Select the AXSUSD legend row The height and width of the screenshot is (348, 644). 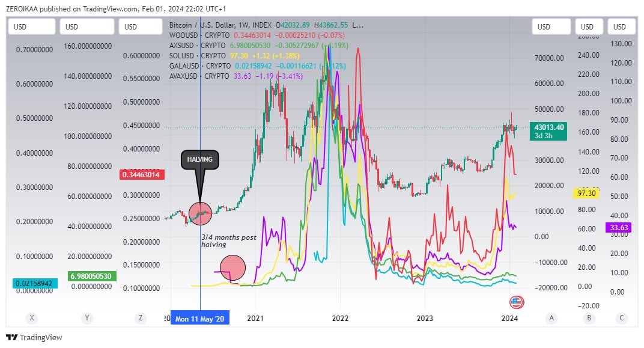click(x=259, y=46)
